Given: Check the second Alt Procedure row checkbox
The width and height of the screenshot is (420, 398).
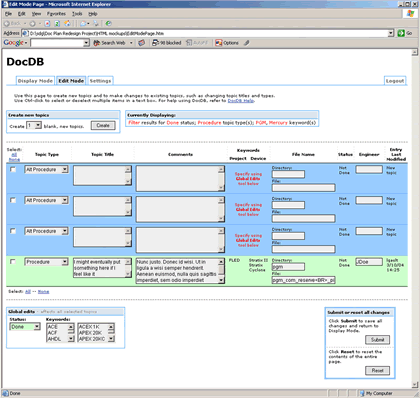Looking at the screenshot, I should coord(13,200).
